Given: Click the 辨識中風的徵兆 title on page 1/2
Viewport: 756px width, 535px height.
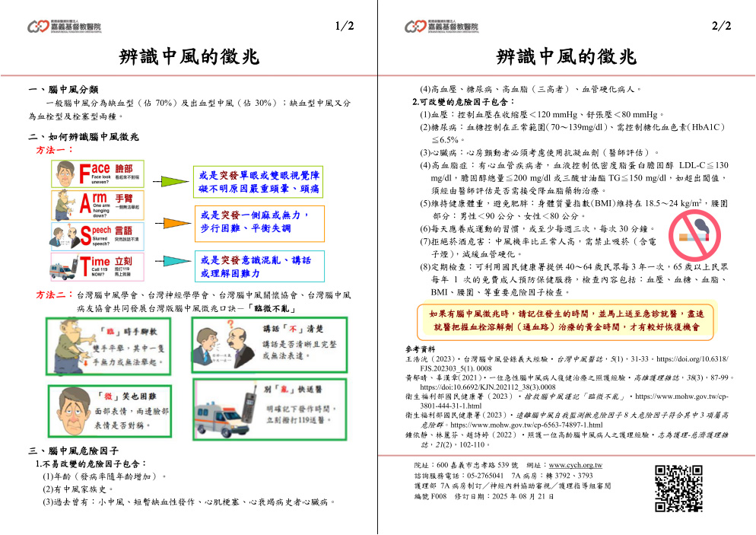Looking at the screenshot, I should point(189,57).
